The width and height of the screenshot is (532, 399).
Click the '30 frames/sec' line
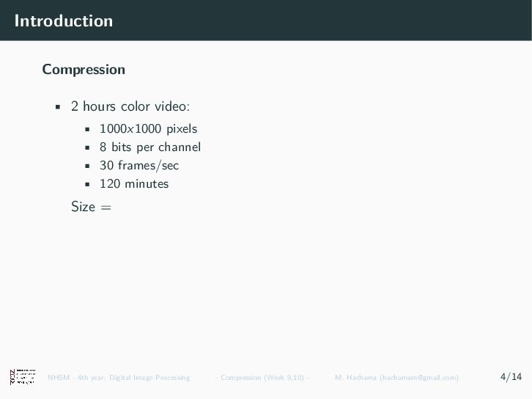click(x=139, y=166)
